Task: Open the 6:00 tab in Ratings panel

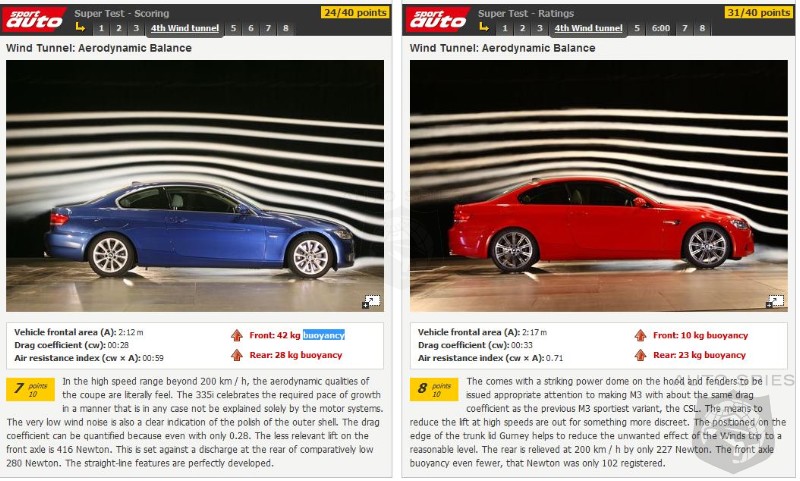Action: (x=660, y=28)
